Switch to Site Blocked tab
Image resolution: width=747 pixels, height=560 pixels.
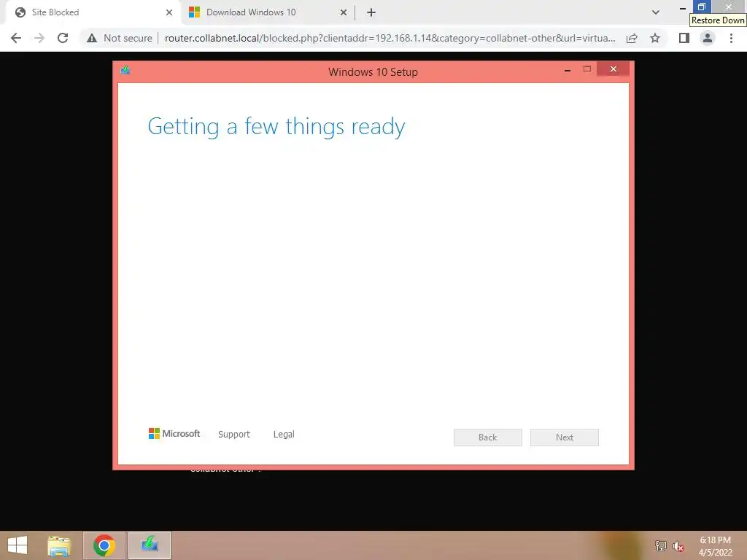click(x=93, y=12)
